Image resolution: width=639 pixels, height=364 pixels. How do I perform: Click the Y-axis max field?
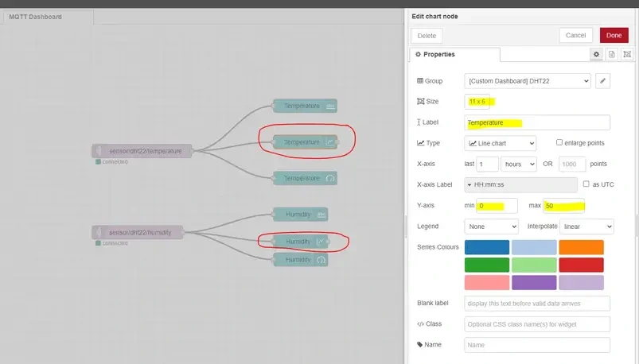click(x=563, y=206)
